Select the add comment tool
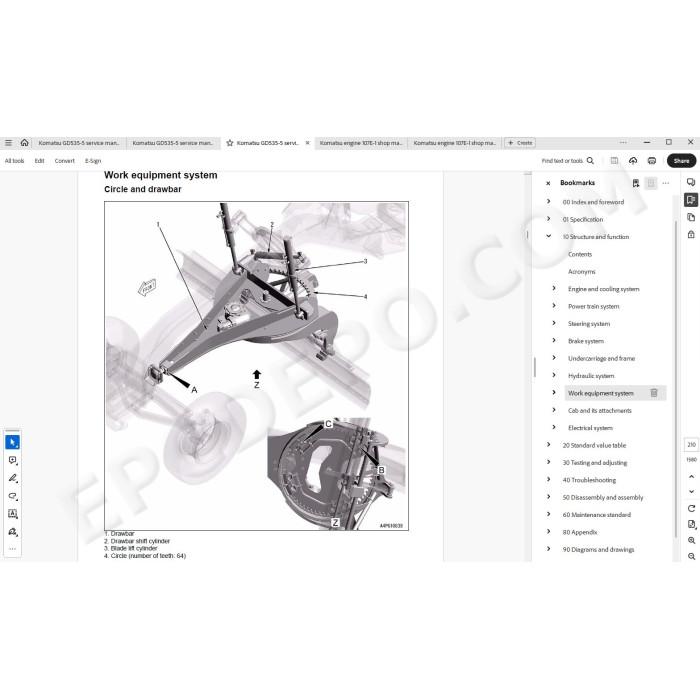The height and width of the screenshot is (700, 700). pos(12,460)
